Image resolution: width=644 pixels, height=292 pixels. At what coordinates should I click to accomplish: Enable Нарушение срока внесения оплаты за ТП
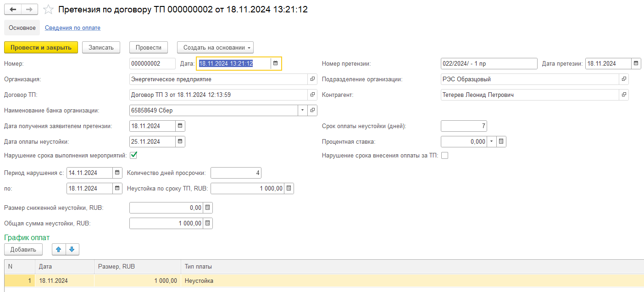[x=444, y=156]
